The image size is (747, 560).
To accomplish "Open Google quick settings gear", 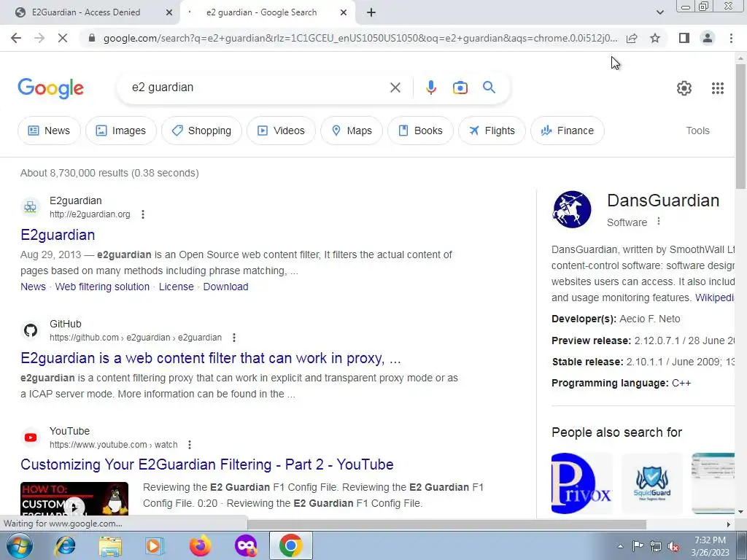I will pos(684,88).
